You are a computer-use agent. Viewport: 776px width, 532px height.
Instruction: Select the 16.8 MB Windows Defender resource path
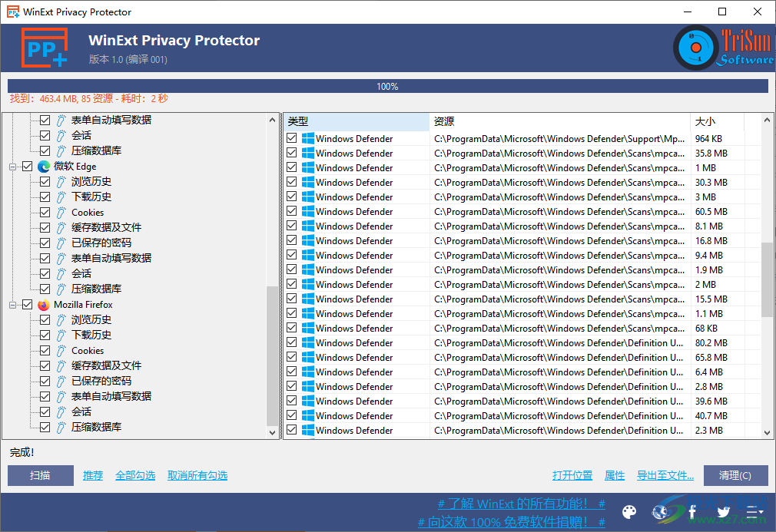tap(559, 241)
